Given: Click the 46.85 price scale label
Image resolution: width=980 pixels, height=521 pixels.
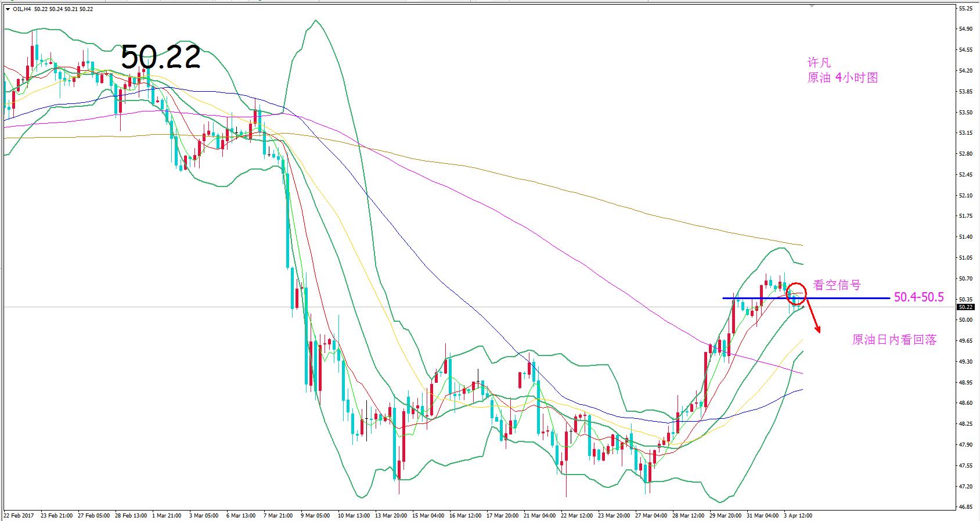Looking at the screenshot, I should pyautogui.click(x=966, y=507).
